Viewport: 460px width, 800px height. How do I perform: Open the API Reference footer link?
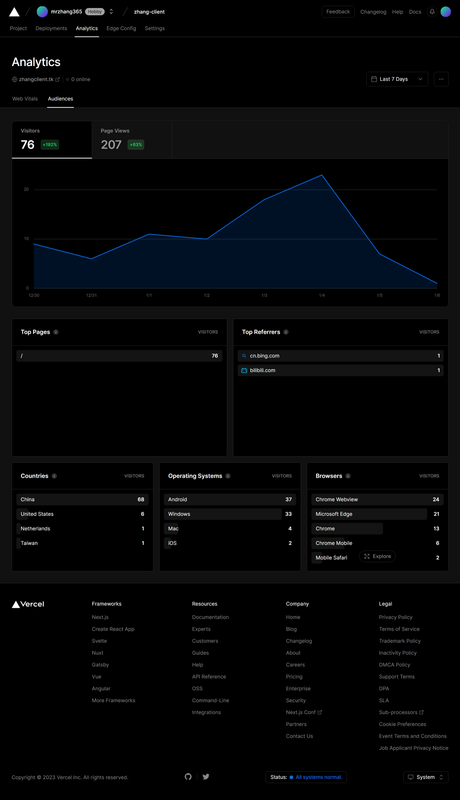click(x=209, y=677)
